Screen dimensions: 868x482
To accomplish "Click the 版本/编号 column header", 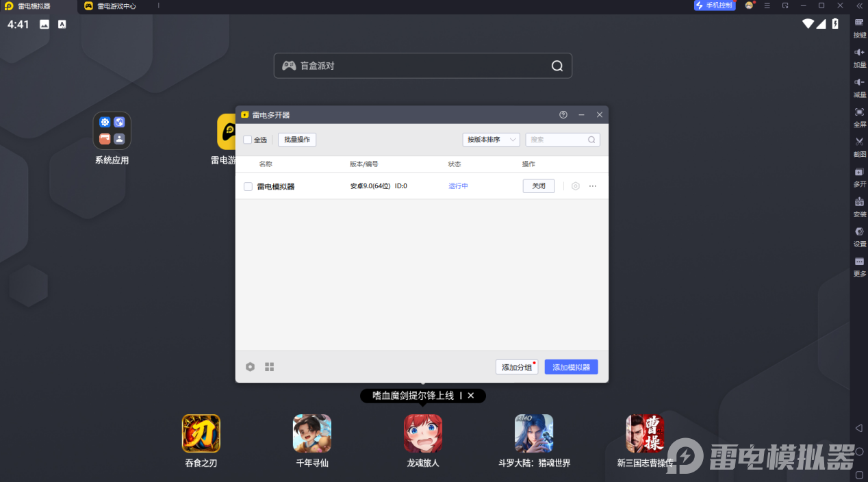I will coord(364,164).
